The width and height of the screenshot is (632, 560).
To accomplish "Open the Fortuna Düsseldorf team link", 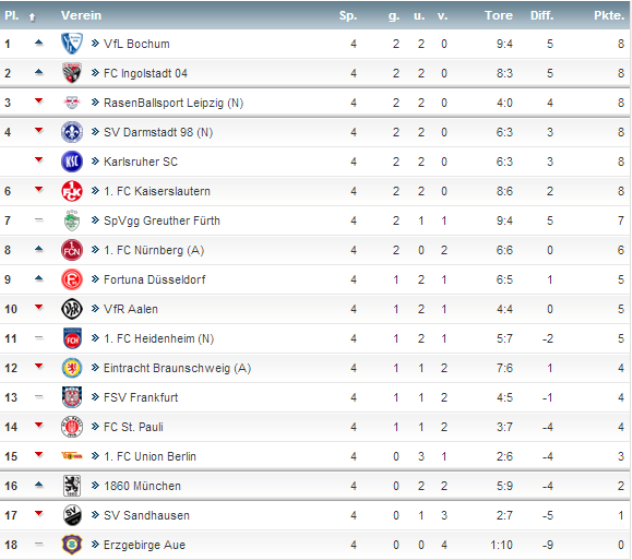I will tap(154, 280).
